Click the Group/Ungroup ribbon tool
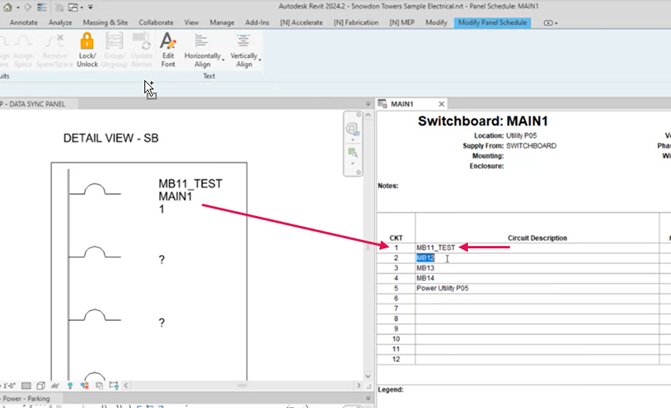Viewport: 671px width, 408px height. pos(114,50)
